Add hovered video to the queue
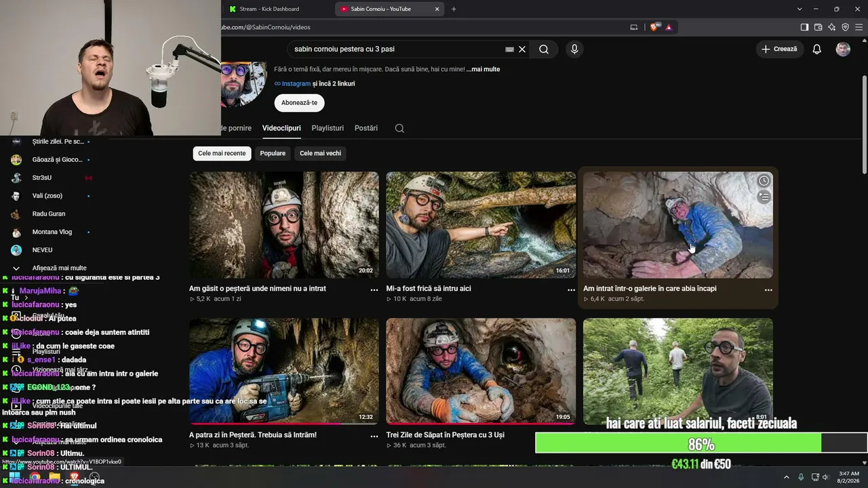Viewport: 868px width, 488px height. (764, 197)
